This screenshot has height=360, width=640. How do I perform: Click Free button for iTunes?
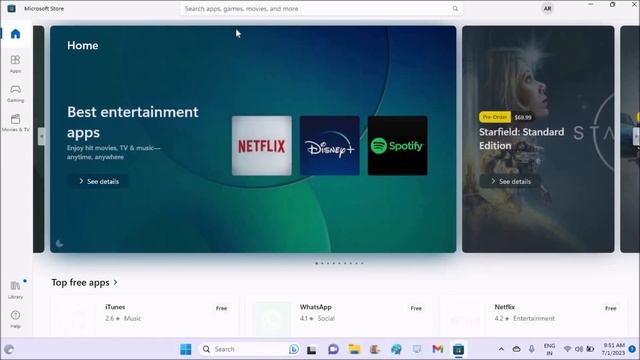(221, 308)
